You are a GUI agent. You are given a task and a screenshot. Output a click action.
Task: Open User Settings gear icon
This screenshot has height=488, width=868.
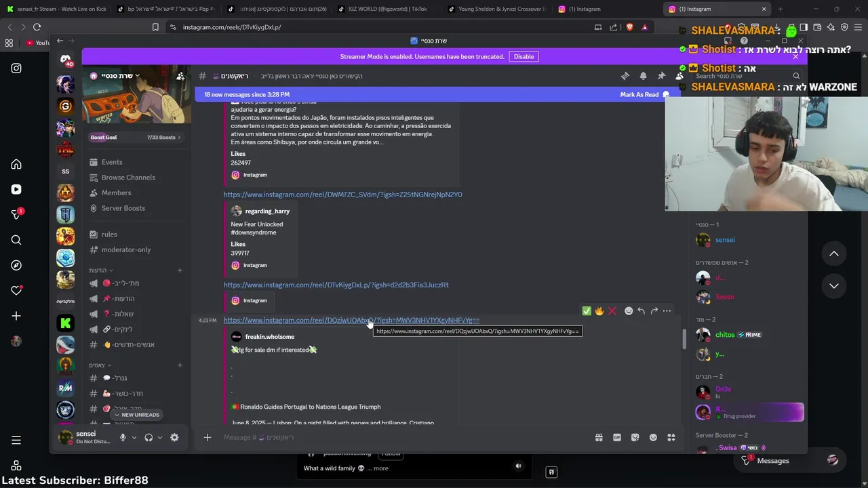coord(174,438)
